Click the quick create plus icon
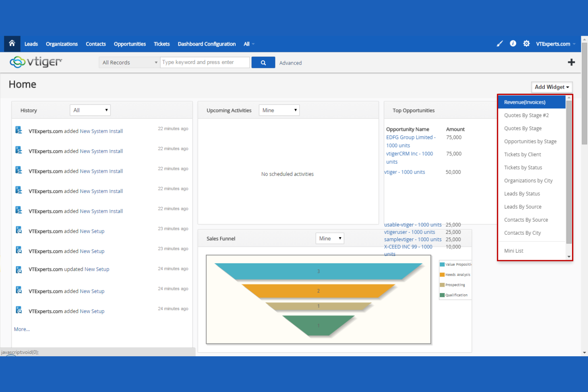The width and height of the screenshot is (588, 392). pos(571,62)
